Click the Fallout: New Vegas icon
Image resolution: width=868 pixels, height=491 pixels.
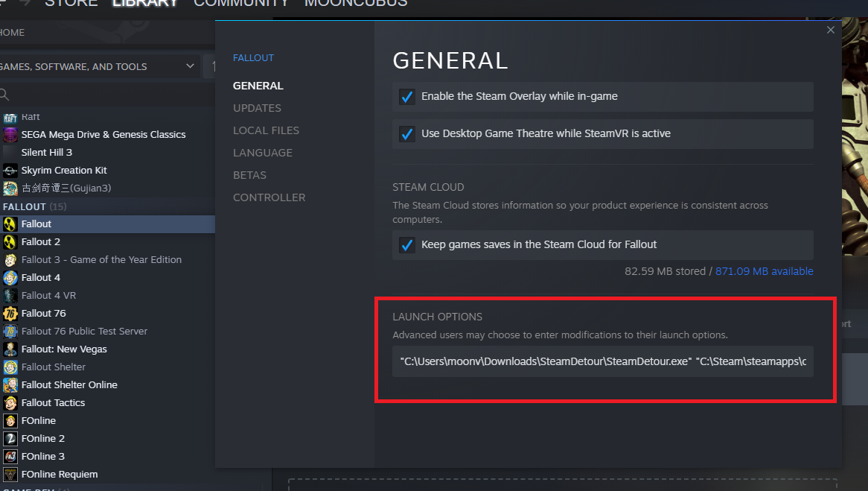click(10, 349)
